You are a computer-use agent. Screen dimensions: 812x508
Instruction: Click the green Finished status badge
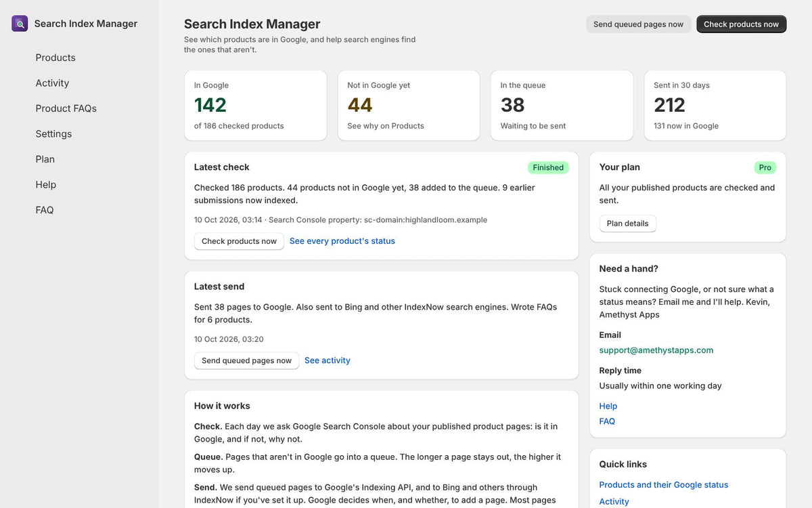point(548,167)
